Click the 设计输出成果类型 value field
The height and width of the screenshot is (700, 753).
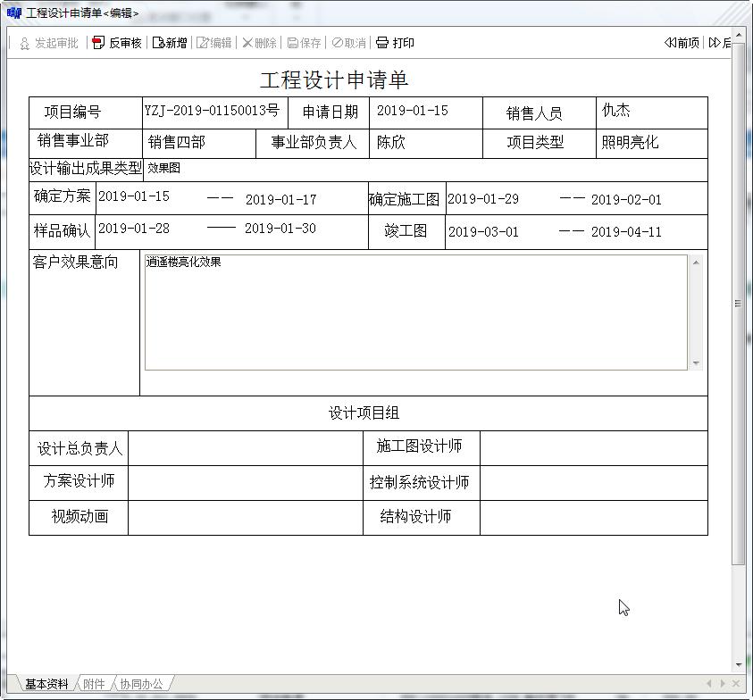pyautogui.click(x=425, y=169)
